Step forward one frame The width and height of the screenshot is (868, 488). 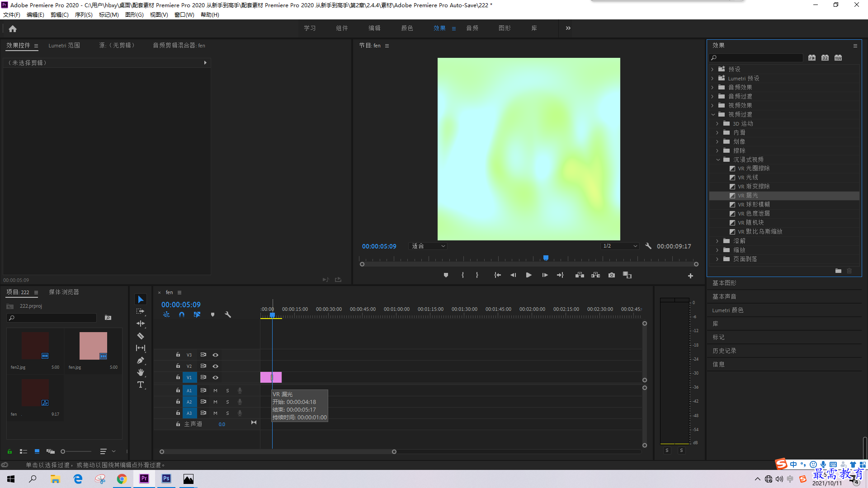545,275
